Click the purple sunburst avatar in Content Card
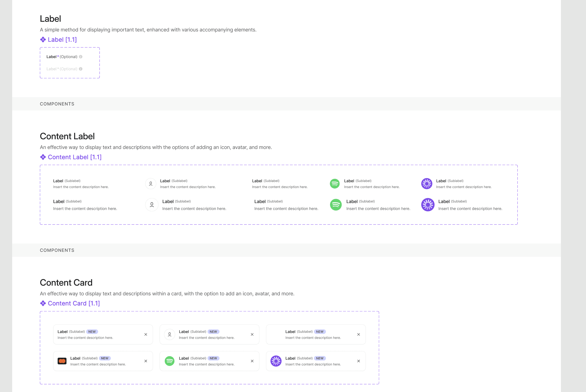 (x=276, y=361)
